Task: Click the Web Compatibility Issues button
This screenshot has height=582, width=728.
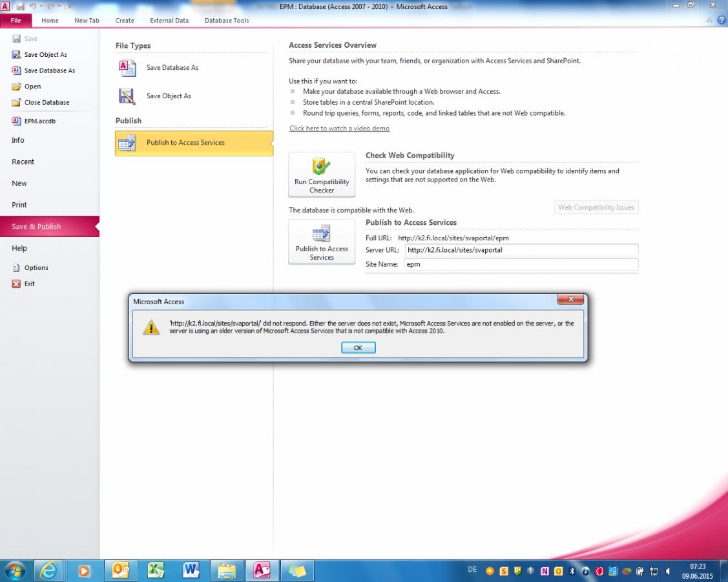Action: pos(596,207)
